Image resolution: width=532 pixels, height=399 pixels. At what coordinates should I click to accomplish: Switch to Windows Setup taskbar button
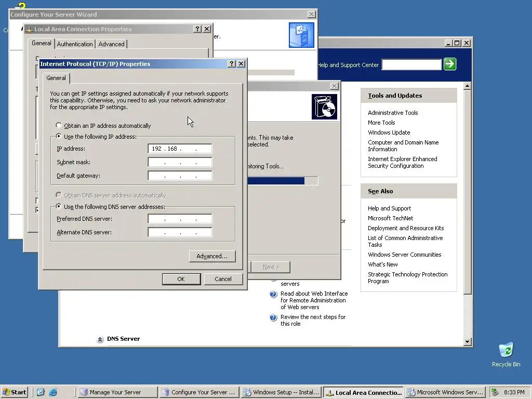click(281, 392)
